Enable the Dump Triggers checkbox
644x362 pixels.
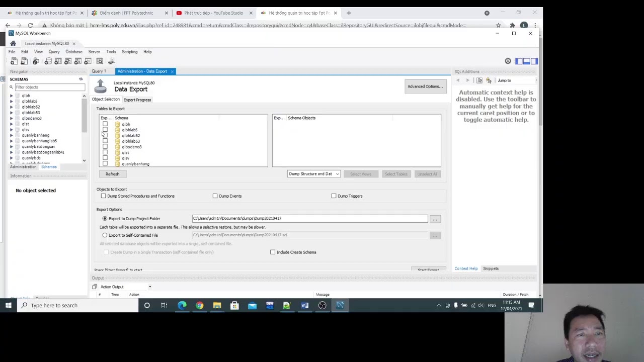(x=334, y=196)
